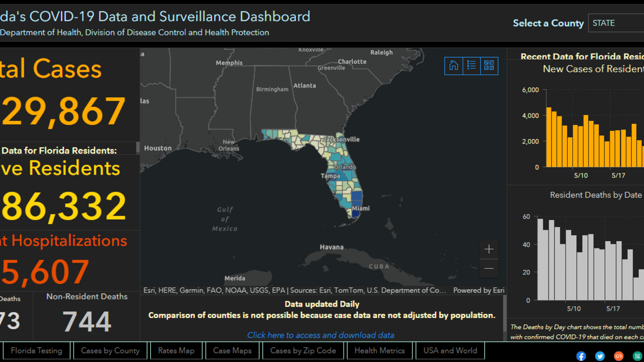Click the Tampa label on the map
The height and width of the screenshot is (362, 644).
pyautogui.click(x=330, y=176)
